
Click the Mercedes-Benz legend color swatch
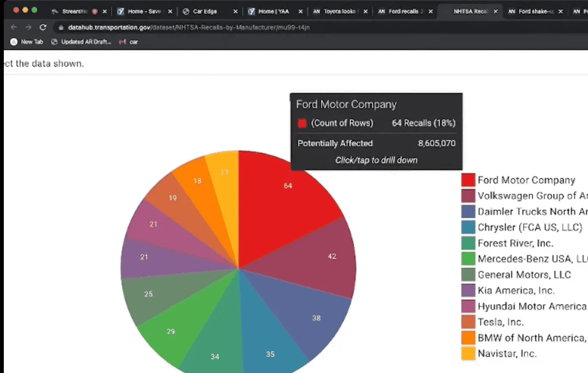pyautogui.click(x=468, y=259)
